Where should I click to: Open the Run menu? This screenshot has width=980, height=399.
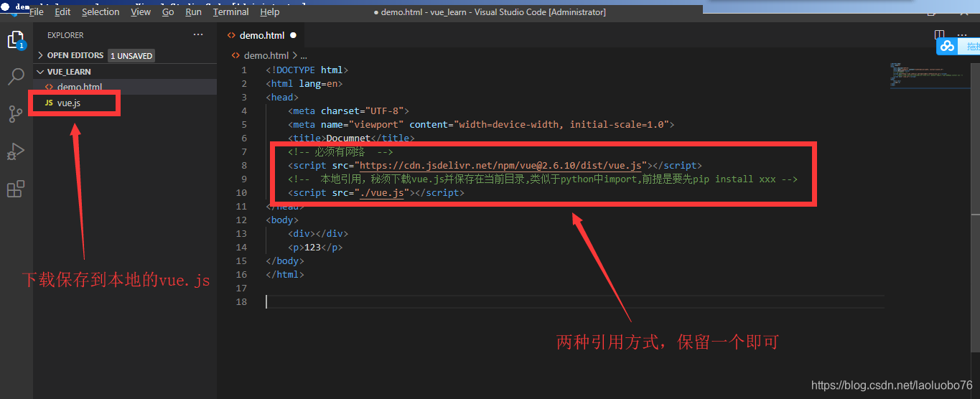coord(193,12)
